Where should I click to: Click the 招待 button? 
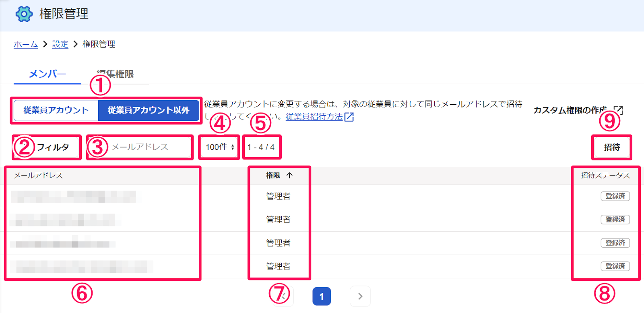tap(612, 147)
